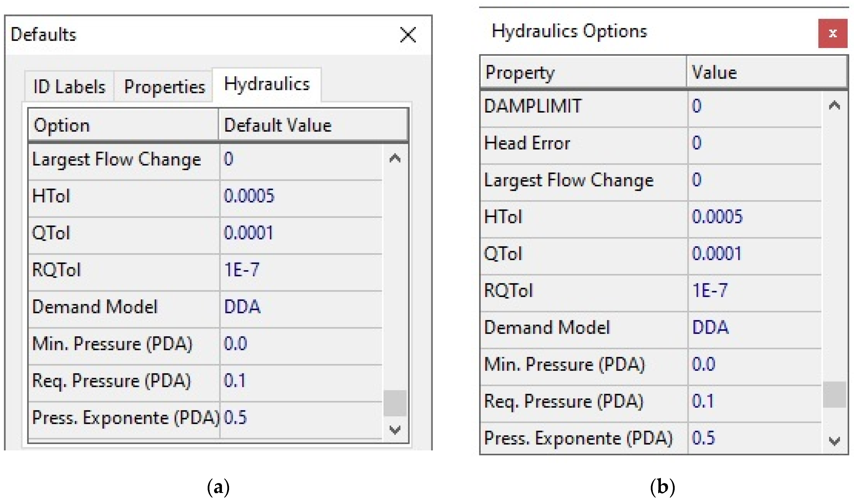Open the Properties tab in Defaults
Image resolution: width=857 pixels, height=504 pixels.
click(164, 87)
